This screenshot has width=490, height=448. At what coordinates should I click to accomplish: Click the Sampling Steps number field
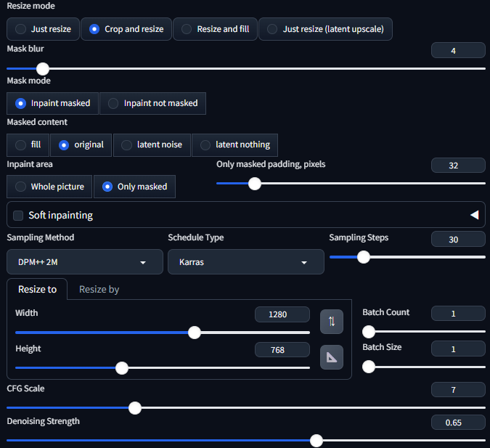(x=457, y=240)
